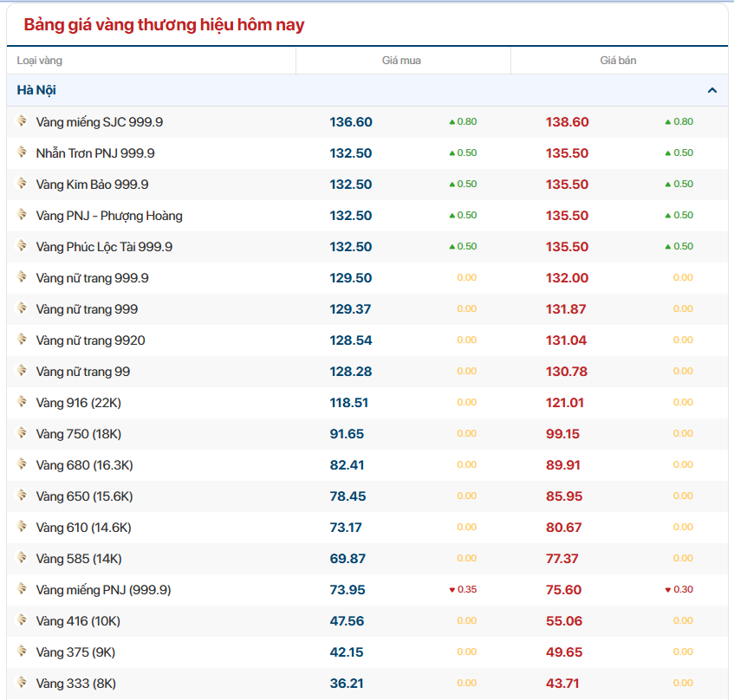Open the Vàng PNJ - Phượng Hoàng row
This screenshot has width=734, height=700.
click(109, 216)
